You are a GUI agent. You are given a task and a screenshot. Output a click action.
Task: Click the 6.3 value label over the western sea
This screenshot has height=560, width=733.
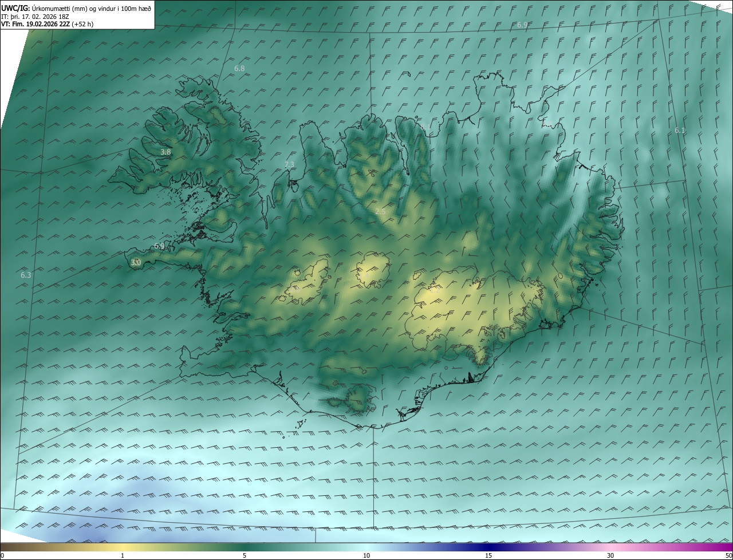[26, 275]
